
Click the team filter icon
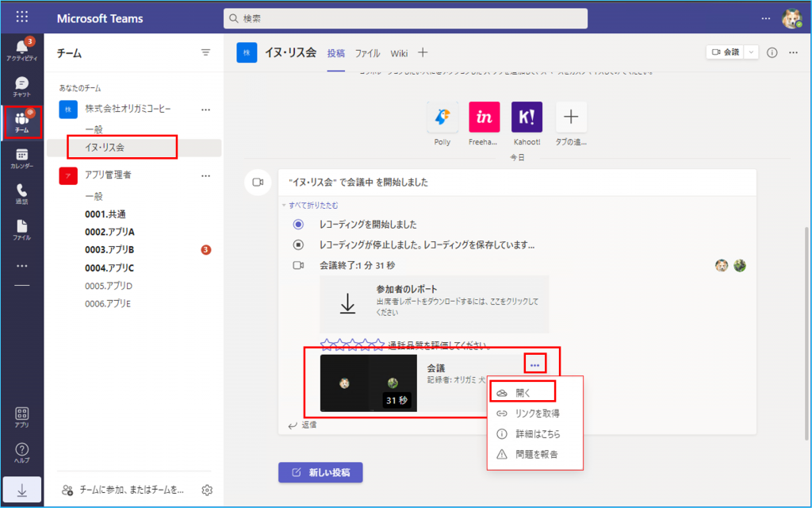pyautogui.click(x=206, y=52)
